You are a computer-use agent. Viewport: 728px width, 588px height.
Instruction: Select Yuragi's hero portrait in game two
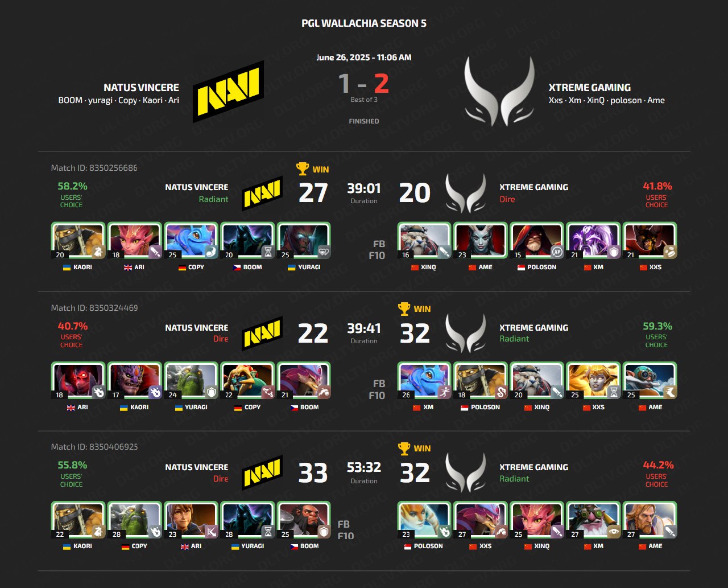coord(191,381)
